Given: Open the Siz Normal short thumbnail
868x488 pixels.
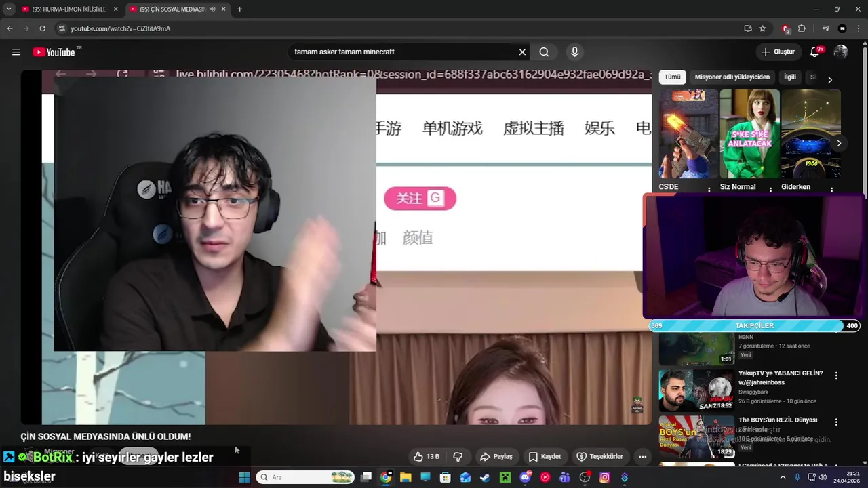Looking at the screenshot, I should click(x=749, y=134).
